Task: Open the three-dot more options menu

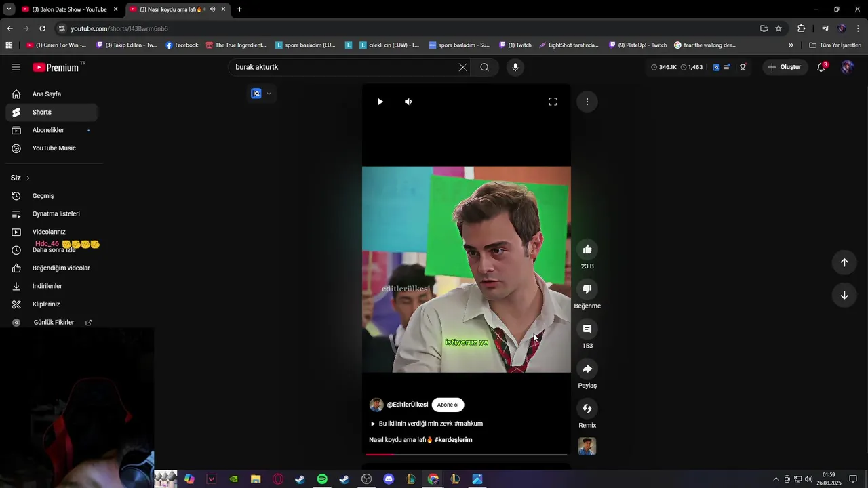Action: point(587,102)
